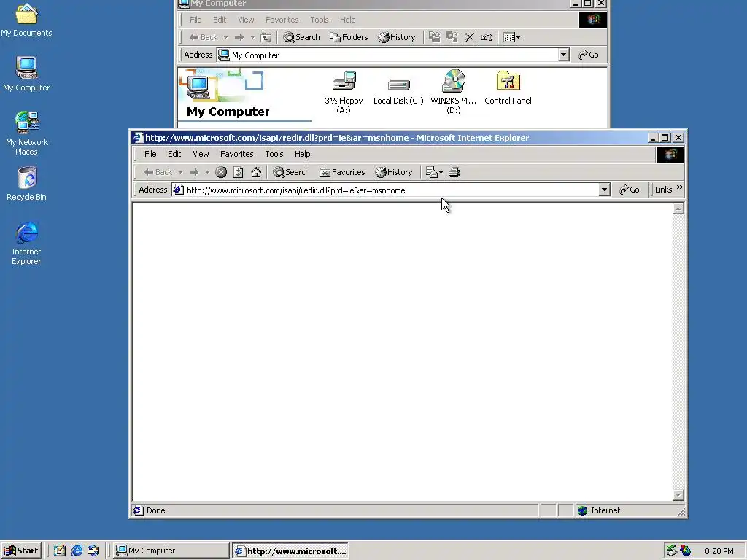This screenshot has width=747, height=560.
Task: Open Forward dropdown arrow in My Computer
Action: click(252, 37)
